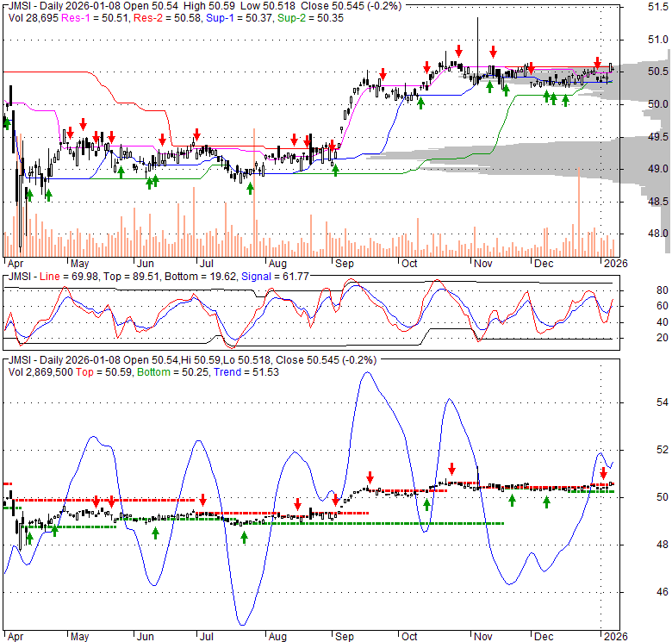Viewport: 672px width, 642px height.
Task: Click the 49.5 price axis label
Action: click(x=658, y=137)
